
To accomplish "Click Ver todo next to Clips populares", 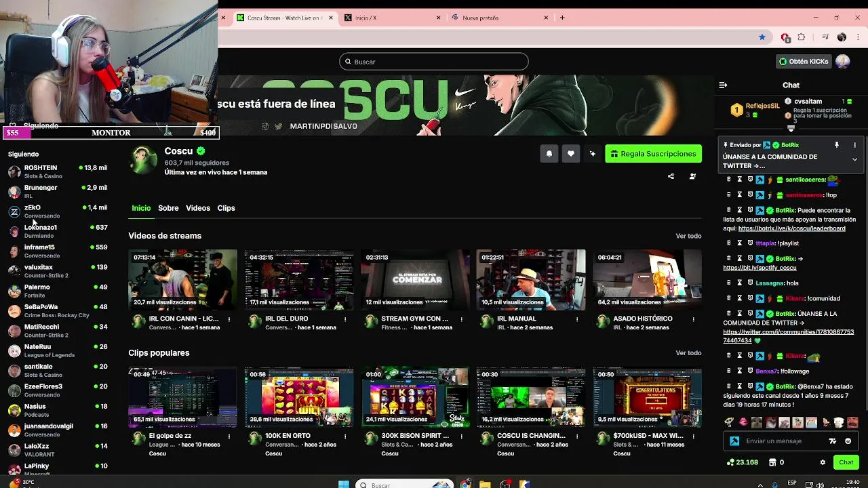I will [x=688, y=353].
